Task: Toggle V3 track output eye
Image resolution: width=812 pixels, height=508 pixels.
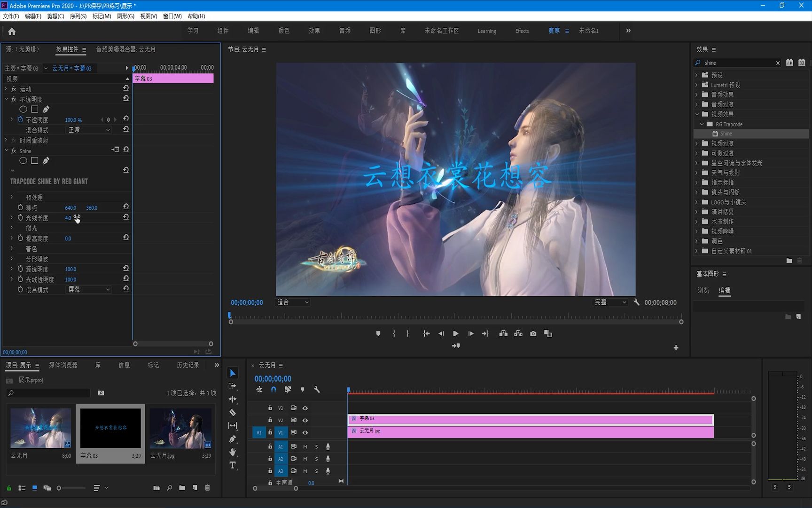Action: 305,408
